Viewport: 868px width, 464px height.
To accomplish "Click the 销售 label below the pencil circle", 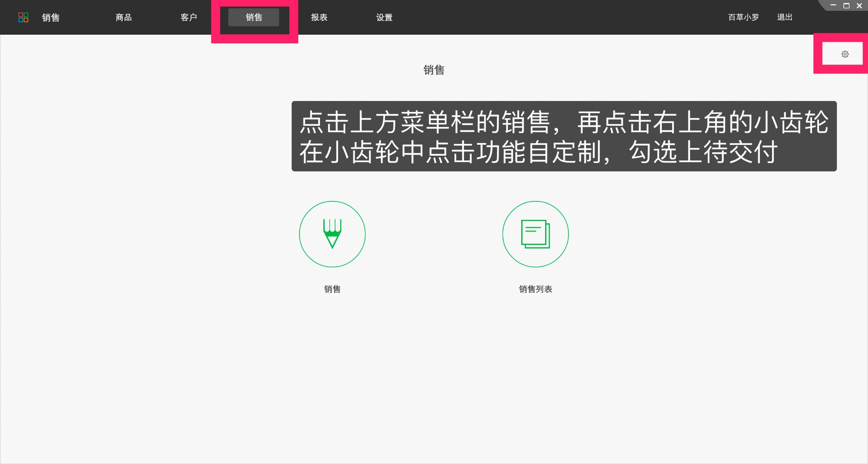I will (332, 289).
